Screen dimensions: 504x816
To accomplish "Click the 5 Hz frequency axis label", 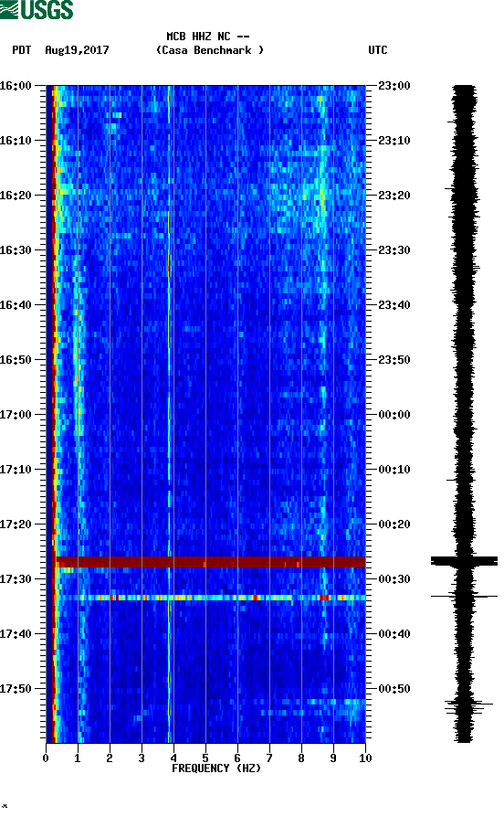I will (205, 758).
